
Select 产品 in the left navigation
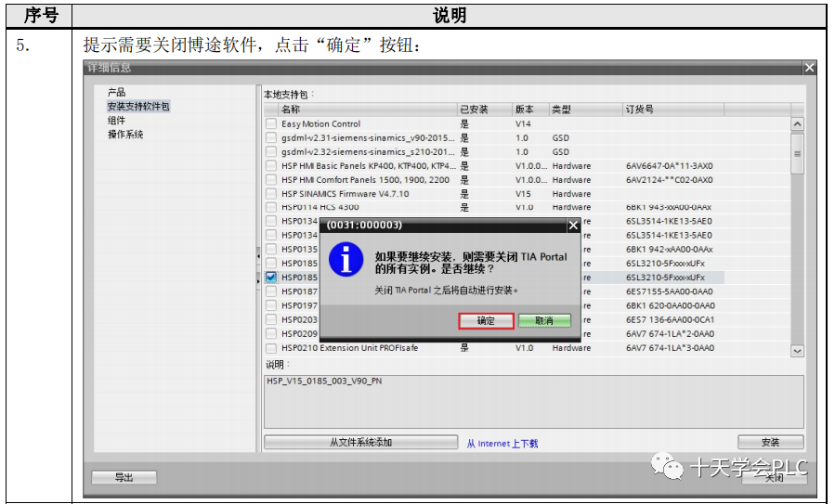[117, 92]
